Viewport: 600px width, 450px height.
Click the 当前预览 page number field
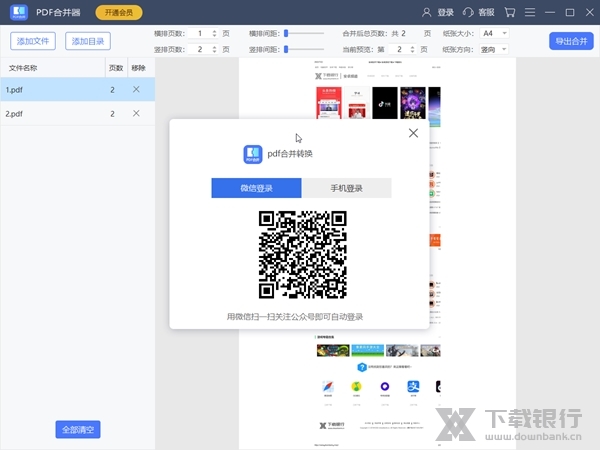click(402, 49)
